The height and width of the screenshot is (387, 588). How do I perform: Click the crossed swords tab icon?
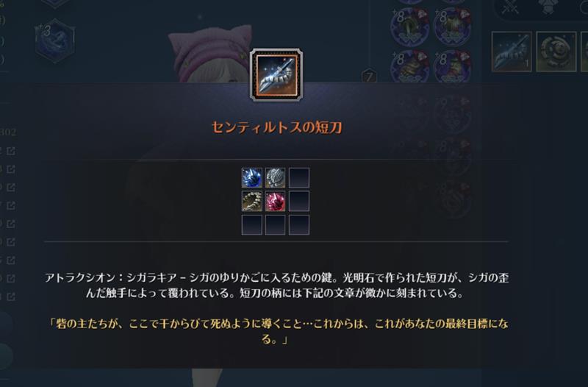pyautogui.click(x=510, y=7)
